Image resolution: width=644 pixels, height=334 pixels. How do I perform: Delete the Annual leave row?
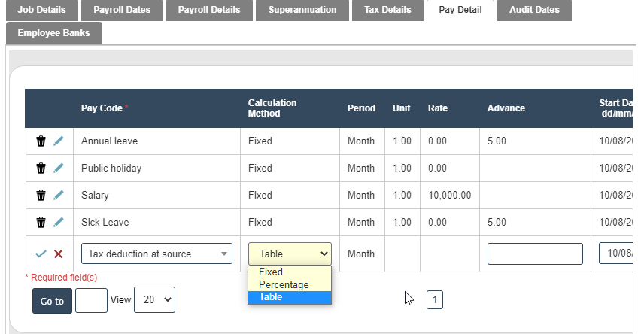[41, 141]
